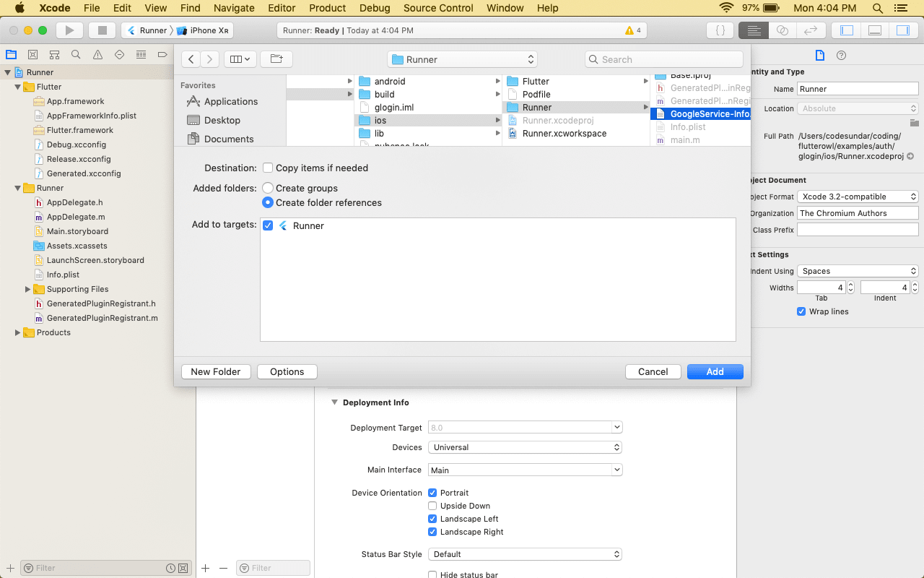Increment the Tab width stepper
The width and height of the screenshot is (924, 578).
[850, 284]
